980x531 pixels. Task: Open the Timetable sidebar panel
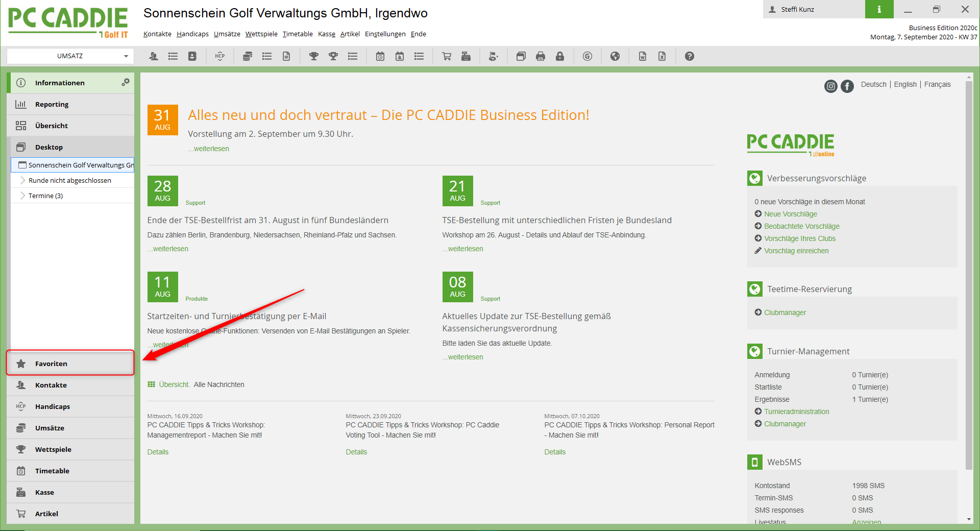[x=70, y=471]
